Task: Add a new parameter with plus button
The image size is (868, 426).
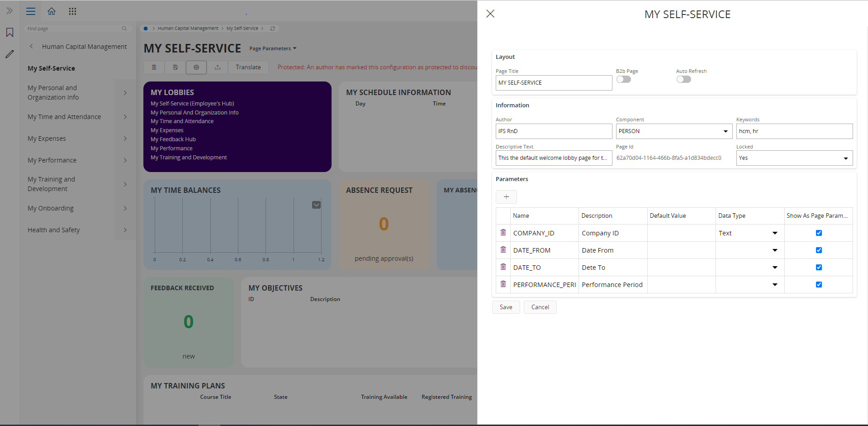Action: click(x=506, y=197)
